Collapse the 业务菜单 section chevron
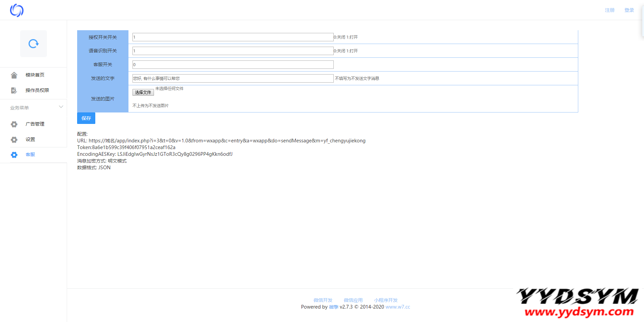Screen dimensions: 644x322 61,107
